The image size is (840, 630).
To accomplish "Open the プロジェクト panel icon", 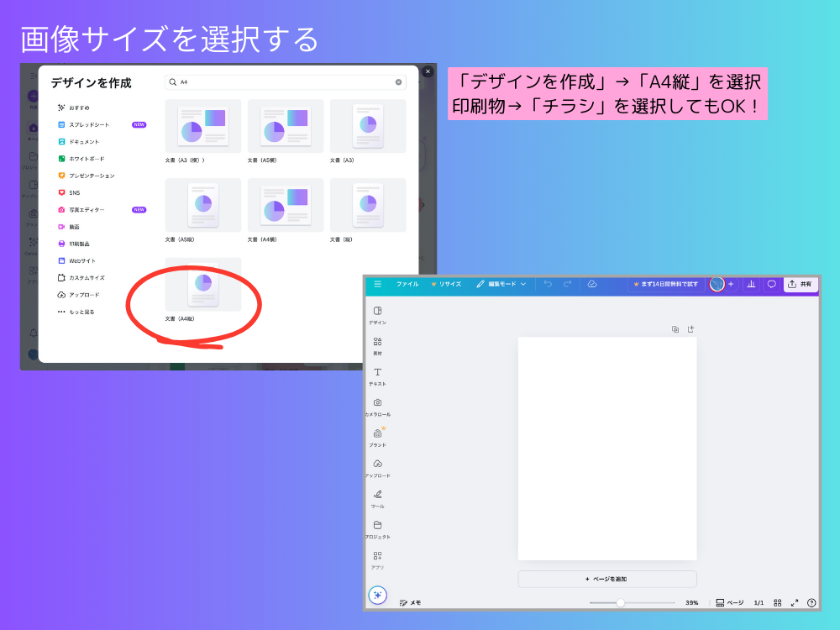I will coord(377,526).
